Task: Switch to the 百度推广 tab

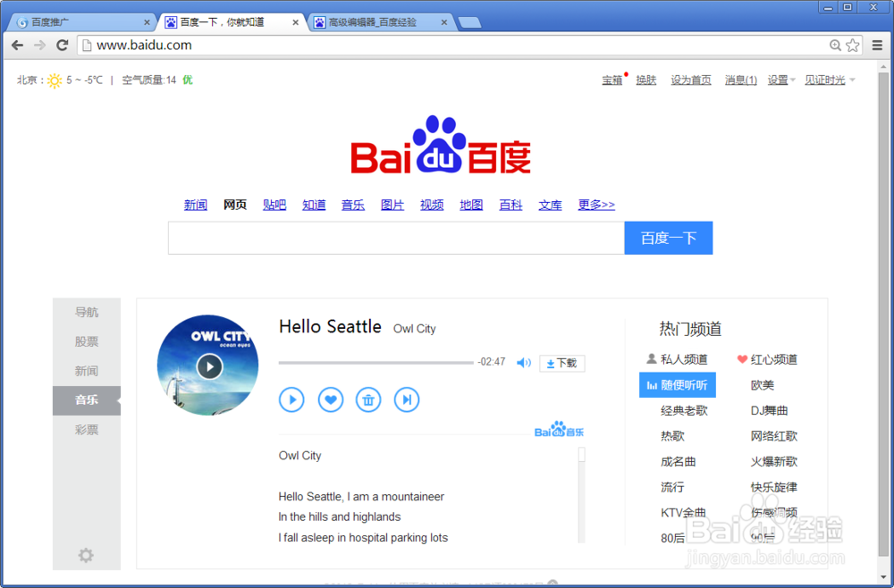Action: 80,23
